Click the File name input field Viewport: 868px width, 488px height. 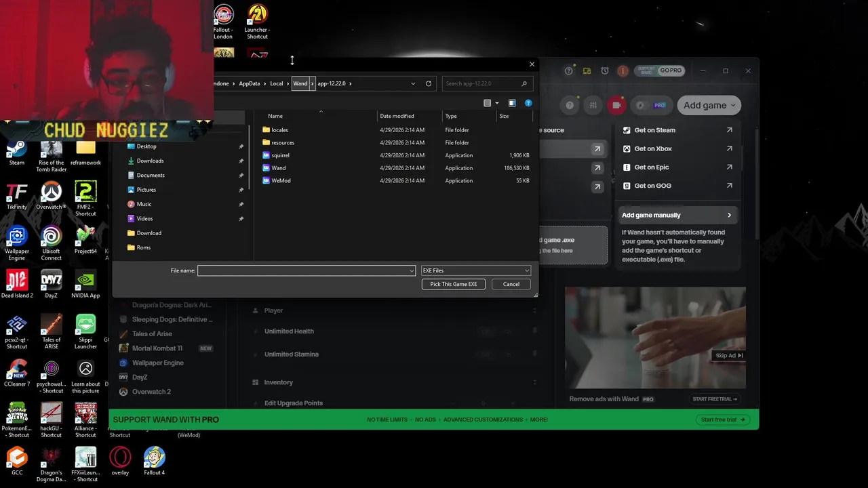click(x=307, y=270)
